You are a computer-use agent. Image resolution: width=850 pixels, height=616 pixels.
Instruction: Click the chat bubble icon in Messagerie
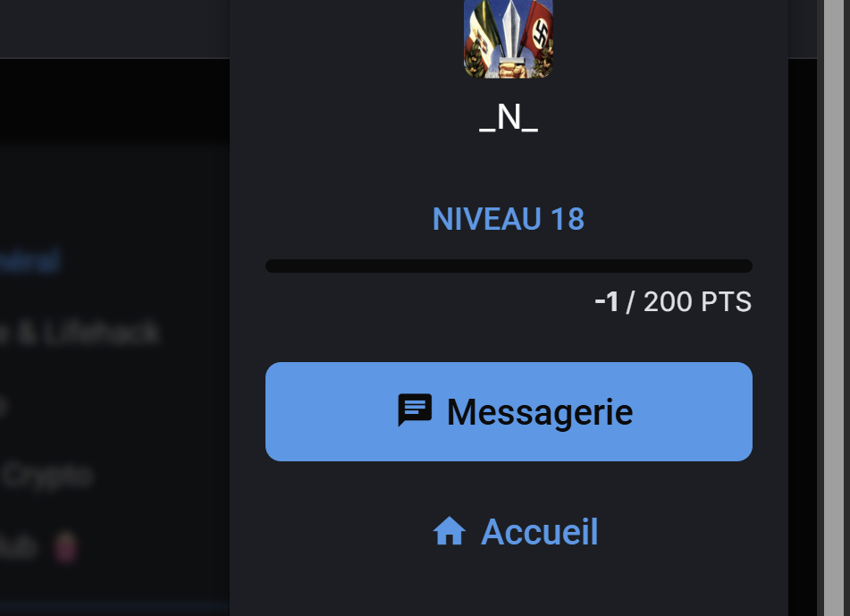415,410
